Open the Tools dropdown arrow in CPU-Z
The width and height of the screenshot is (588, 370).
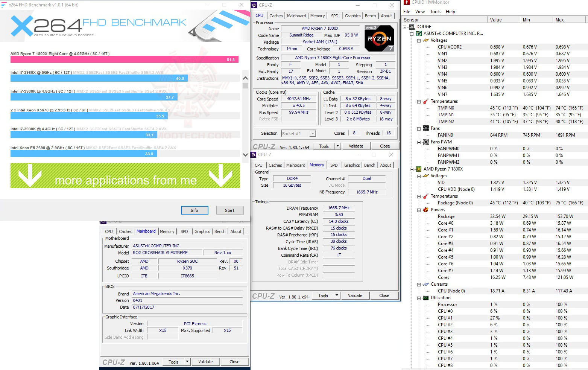click(x=337, y=146)
